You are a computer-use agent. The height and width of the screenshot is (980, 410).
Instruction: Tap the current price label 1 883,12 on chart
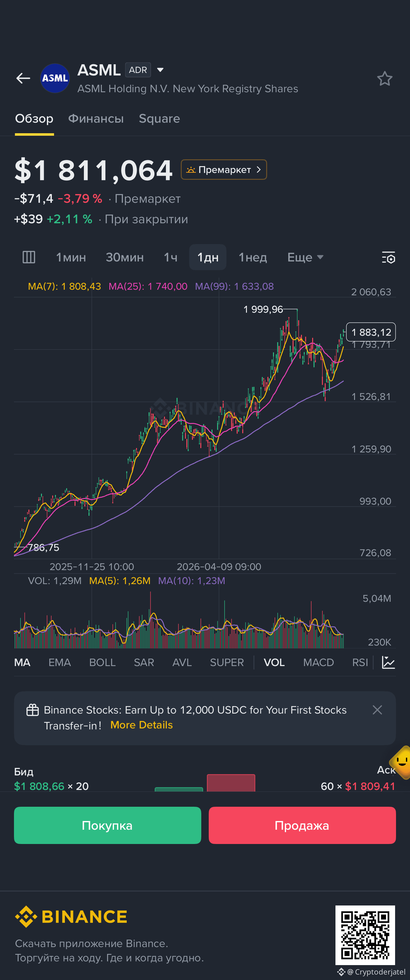371,332
